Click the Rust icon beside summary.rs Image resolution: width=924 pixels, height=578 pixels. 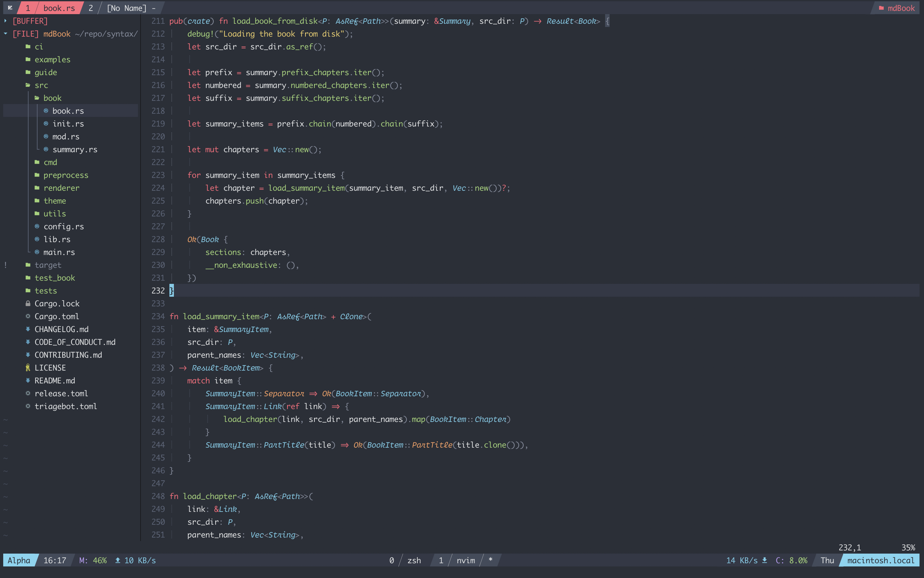[x=46, y=149]
